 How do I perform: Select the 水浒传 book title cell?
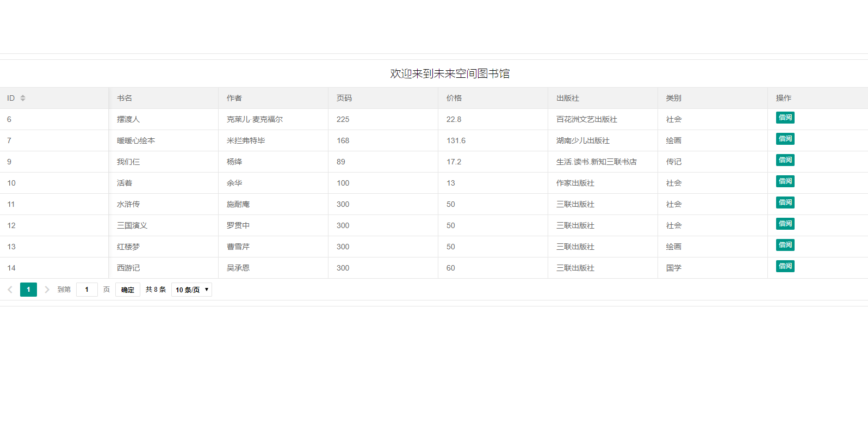tap(164, 204)
